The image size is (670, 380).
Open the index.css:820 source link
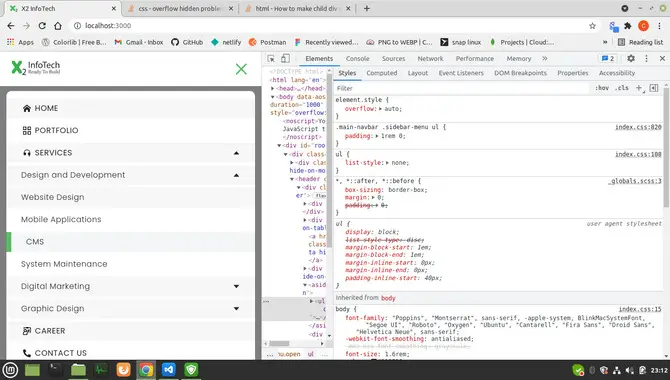[x=638, y=127]
